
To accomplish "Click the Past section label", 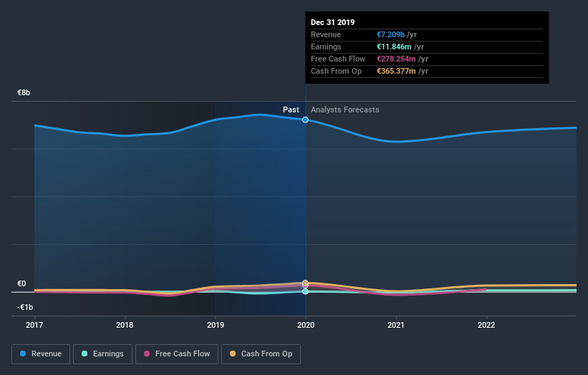I will [291, 109].
